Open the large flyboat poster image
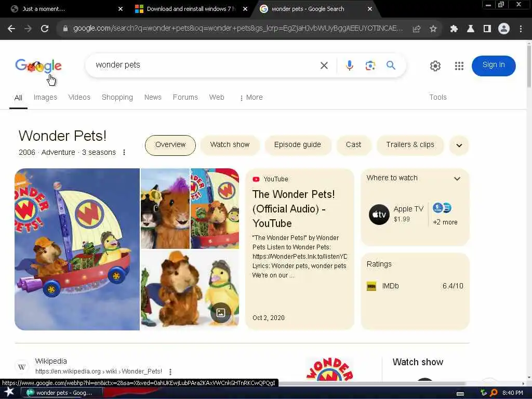The height and width of the screenshot is (399, 532). (x=77, y=249)
